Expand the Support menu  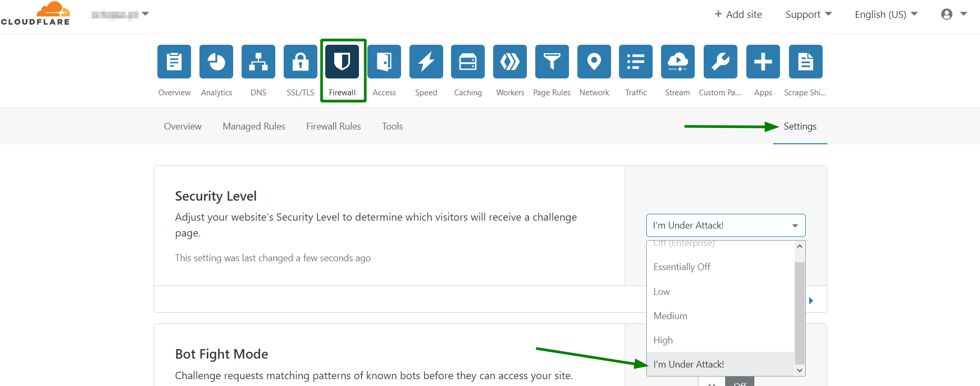point(808,14)
